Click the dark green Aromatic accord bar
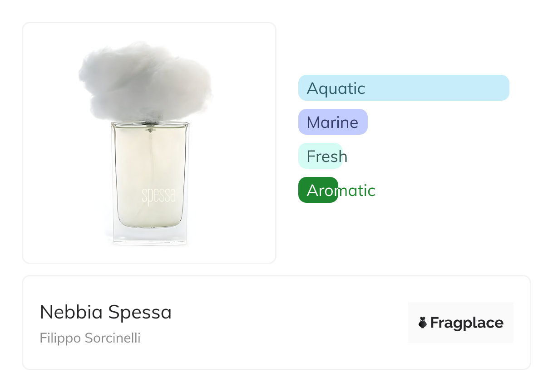The width and height of the screenshot is (553, 392). pos(318,190)
